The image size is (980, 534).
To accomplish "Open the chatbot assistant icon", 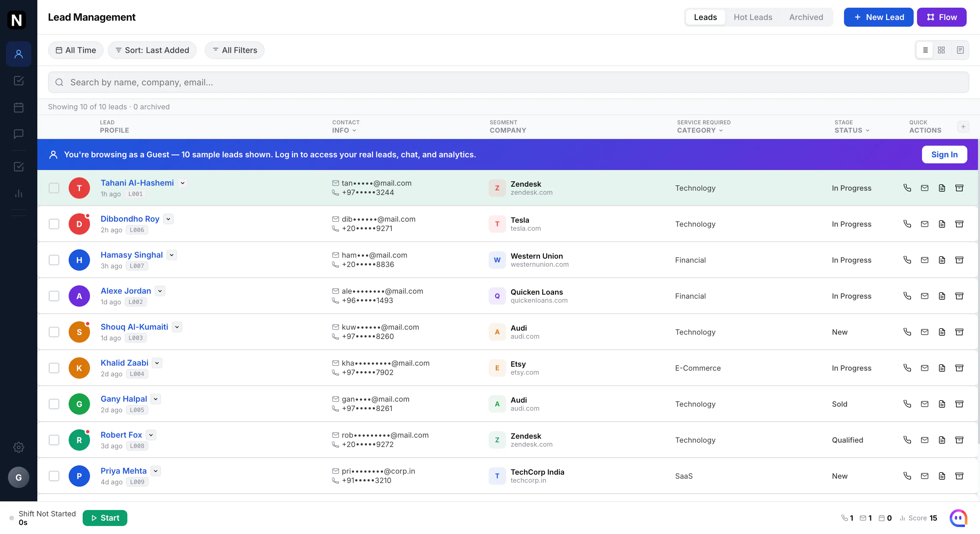I will 958,518.
